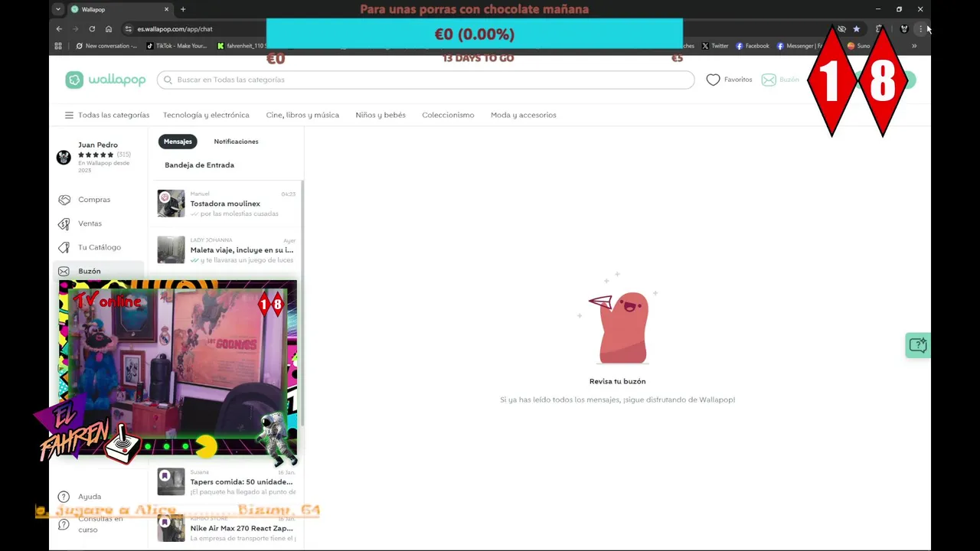This screenshot has height=551, width=980.
Task: Close the Wallapop tab
Action: 167,9
